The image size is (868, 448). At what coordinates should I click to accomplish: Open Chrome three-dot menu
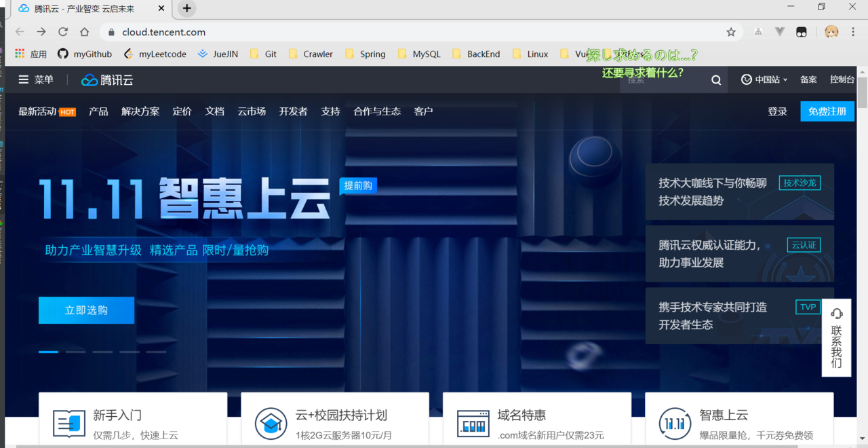tap(853, 32)
